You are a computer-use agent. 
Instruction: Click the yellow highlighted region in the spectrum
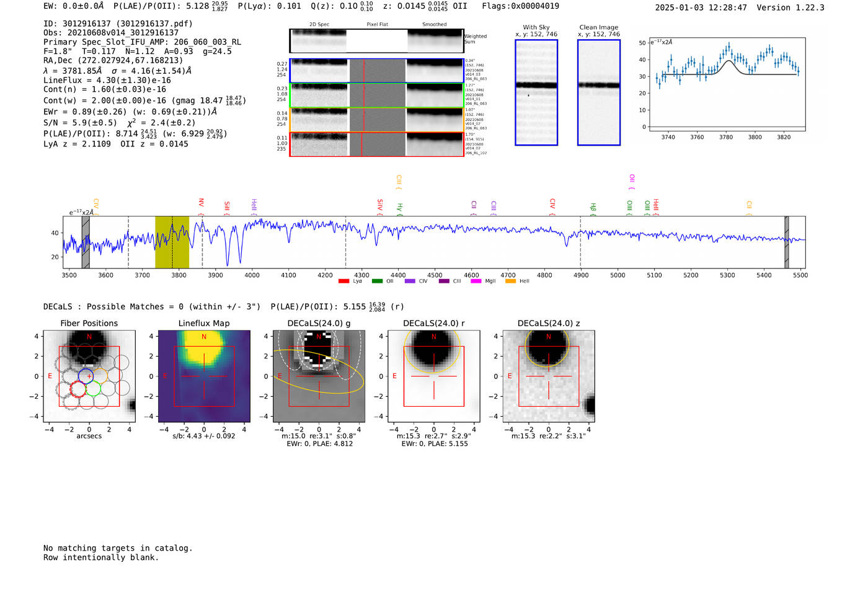172,242
